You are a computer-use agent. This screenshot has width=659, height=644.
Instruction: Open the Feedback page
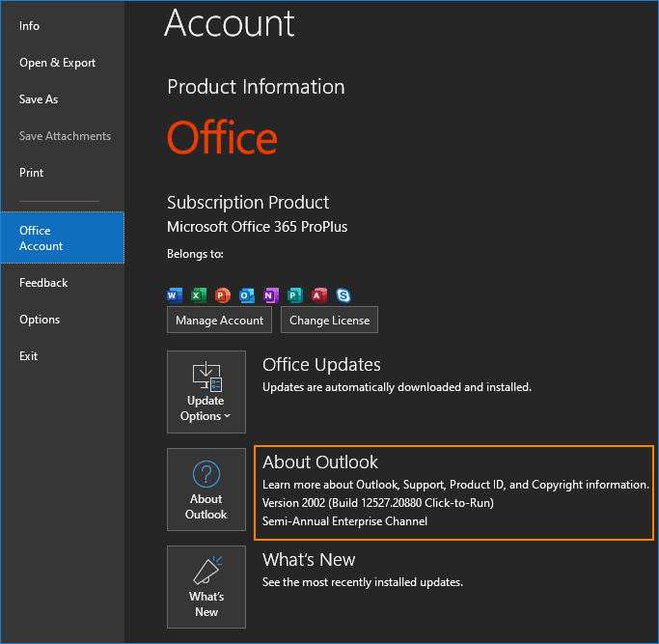(x=43, y=283)
